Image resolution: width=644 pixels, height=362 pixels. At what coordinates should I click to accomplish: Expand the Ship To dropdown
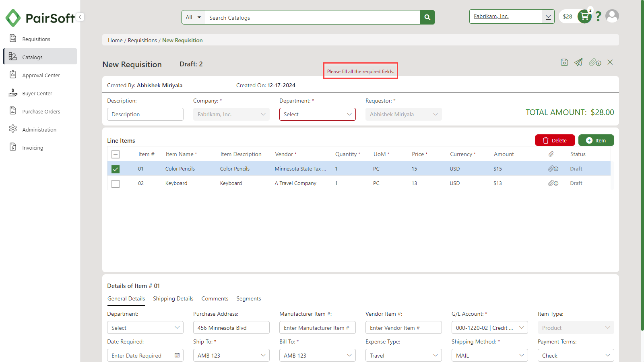click(x=231, y=356)
